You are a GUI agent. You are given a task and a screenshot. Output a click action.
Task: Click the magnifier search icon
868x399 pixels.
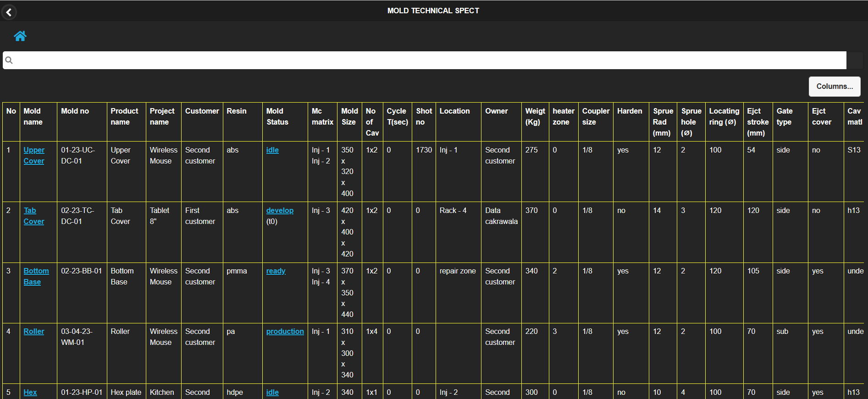click(9, 60)
